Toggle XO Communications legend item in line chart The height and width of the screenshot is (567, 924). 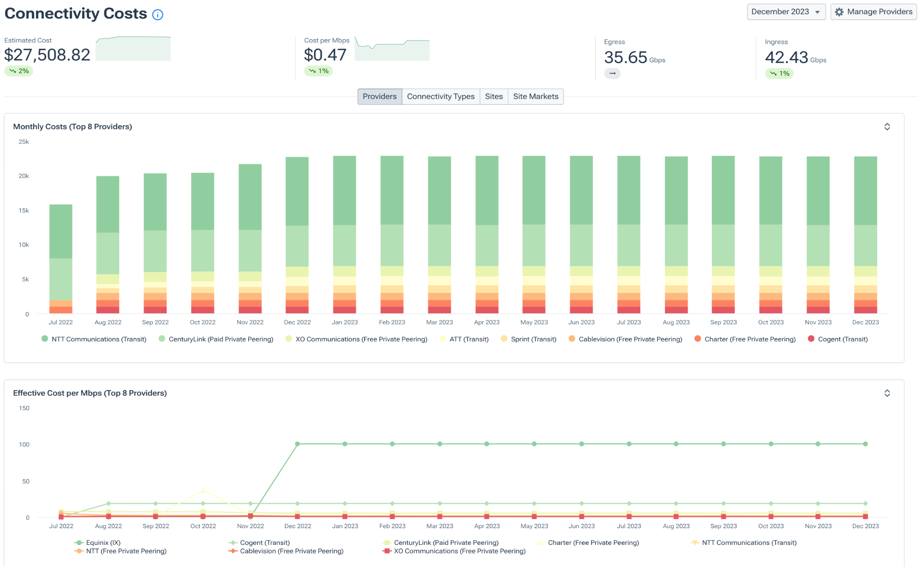459,551
